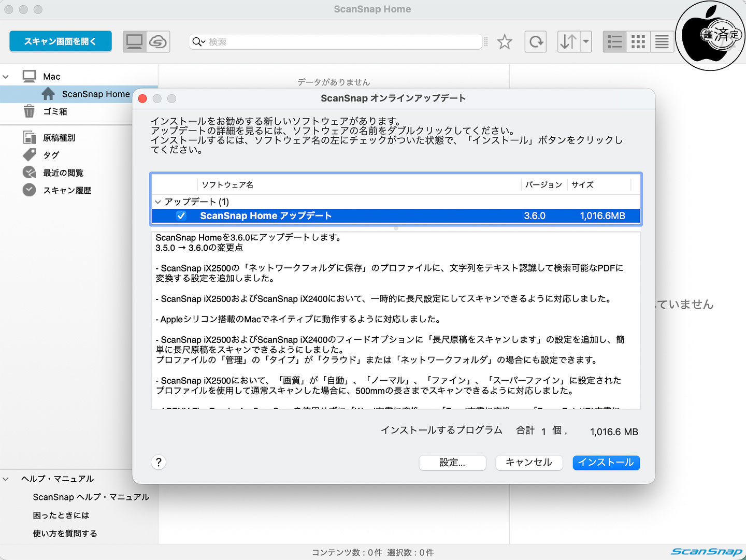
Task: Click the favorites star icon in toolbar
Action: click(x=504, y=42)
